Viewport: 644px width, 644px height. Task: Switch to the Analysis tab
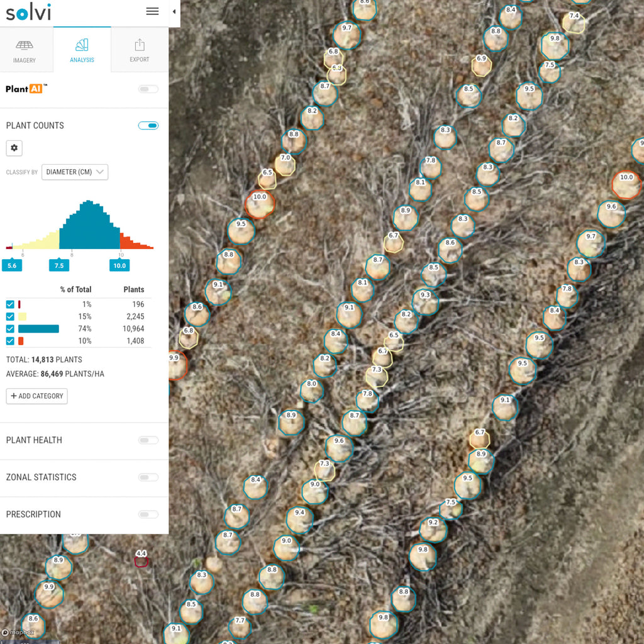point(82,50)
